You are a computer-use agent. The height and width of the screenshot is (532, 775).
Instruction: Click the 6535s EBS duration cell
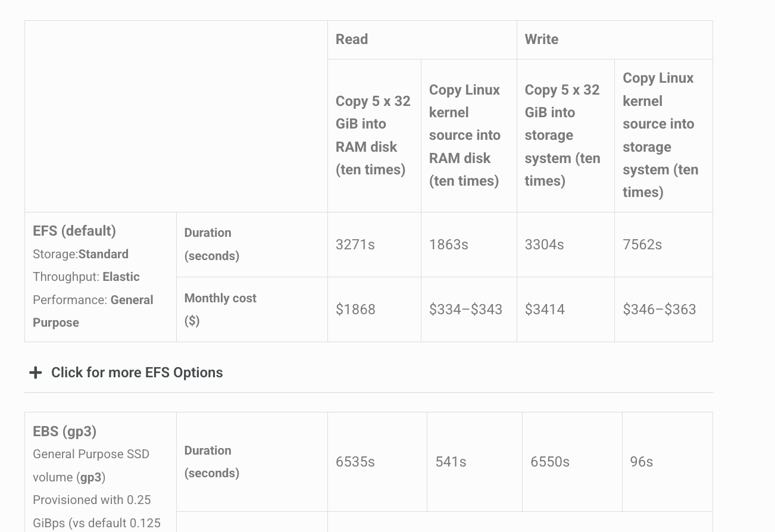(377, 462)
